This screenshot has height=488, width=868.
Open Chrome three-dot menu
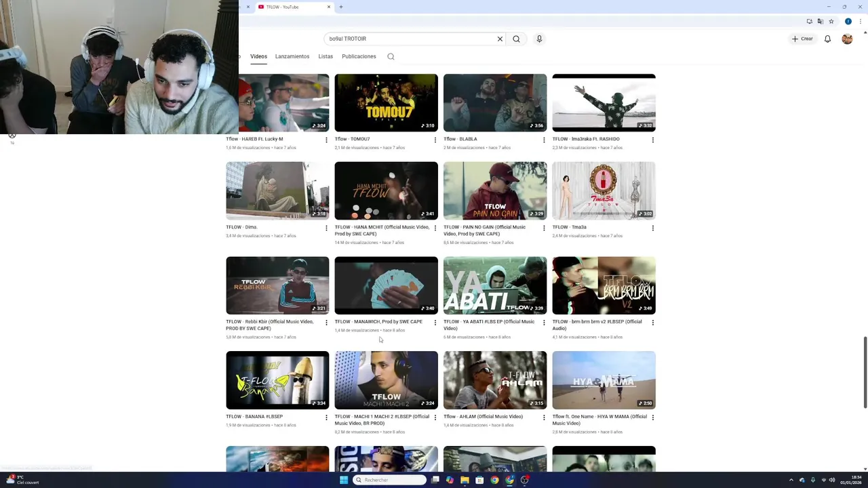tap(859, 21)
